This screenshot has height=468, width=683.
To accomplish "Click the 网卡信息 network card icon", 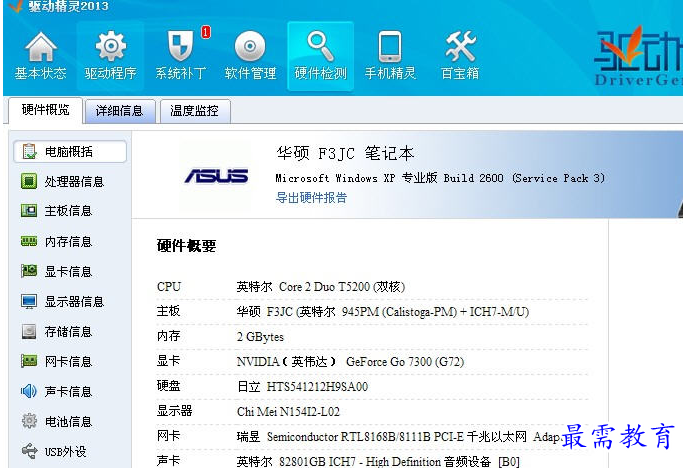I will pyautogui.click(x=29, y=361).
